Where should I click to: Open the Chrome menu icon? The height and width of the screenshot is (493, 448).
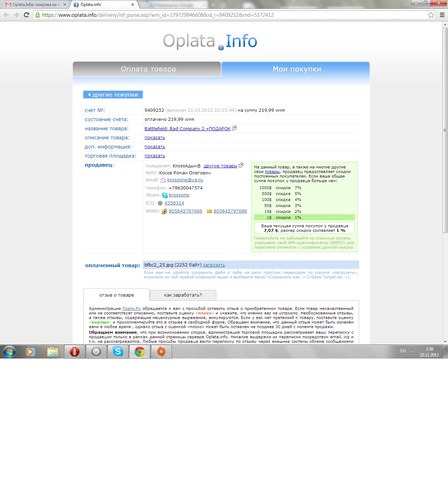click(442, 15)
